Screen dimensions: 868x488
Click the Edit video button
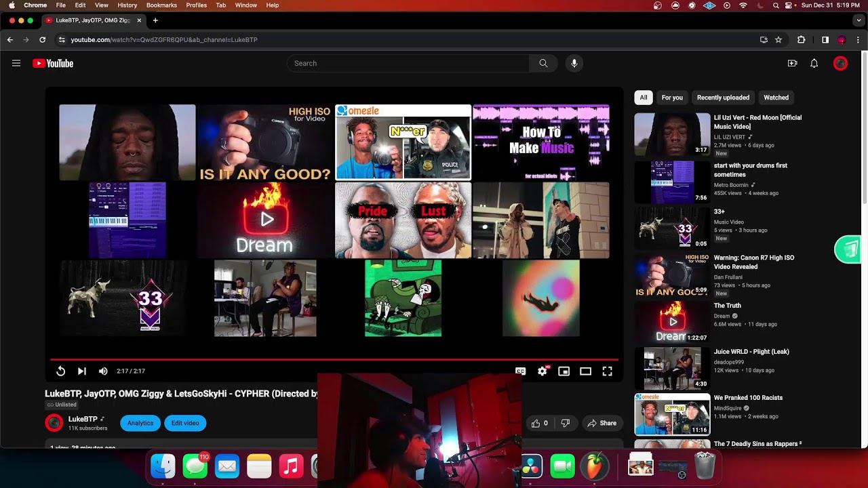click(185, 423)
